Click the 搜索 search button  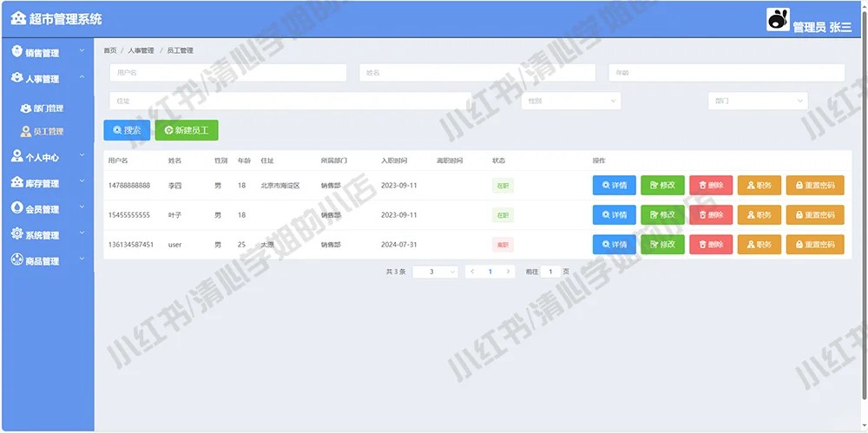click(x=127, y=130)
